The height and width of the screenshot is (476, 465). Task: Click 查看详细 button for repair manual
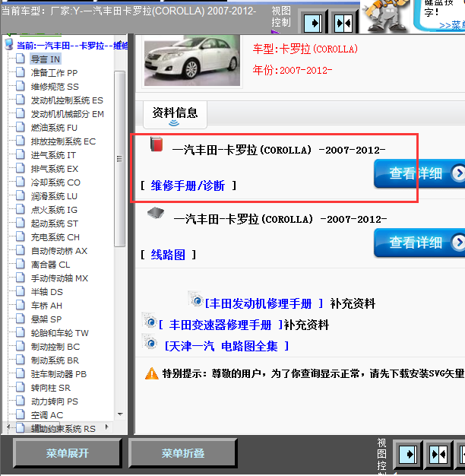pyautogui.click(x=419, y=173)
